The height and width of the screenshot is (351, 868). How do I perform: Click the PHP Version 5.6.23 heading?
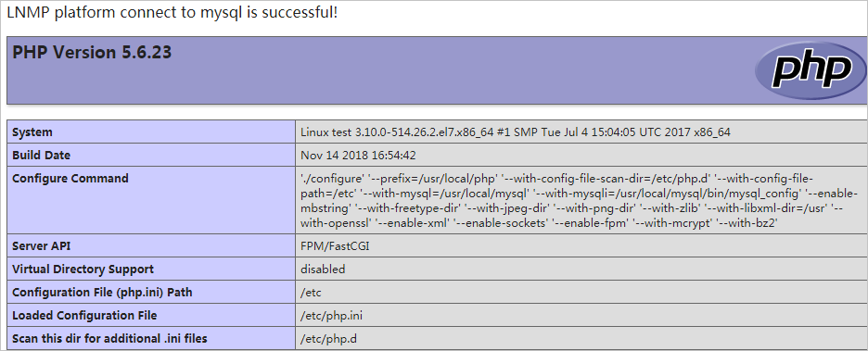pyautogui.click(x=92, y=53)
